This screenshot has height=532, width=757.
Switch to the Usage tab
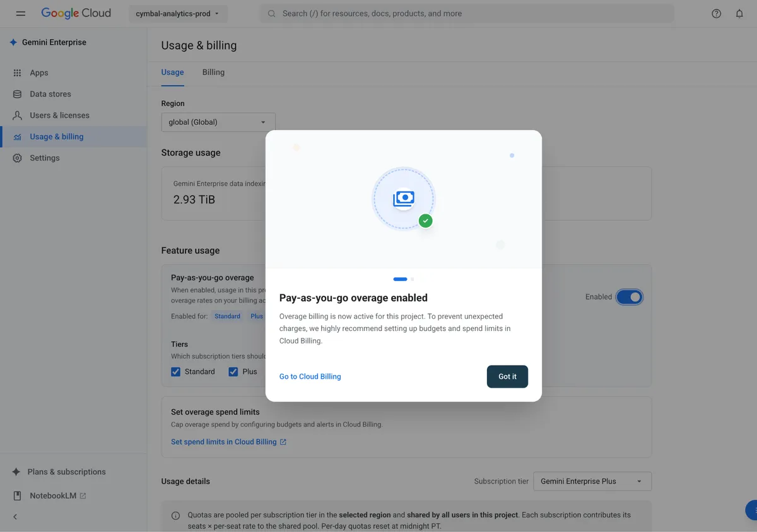pos(172,72)
